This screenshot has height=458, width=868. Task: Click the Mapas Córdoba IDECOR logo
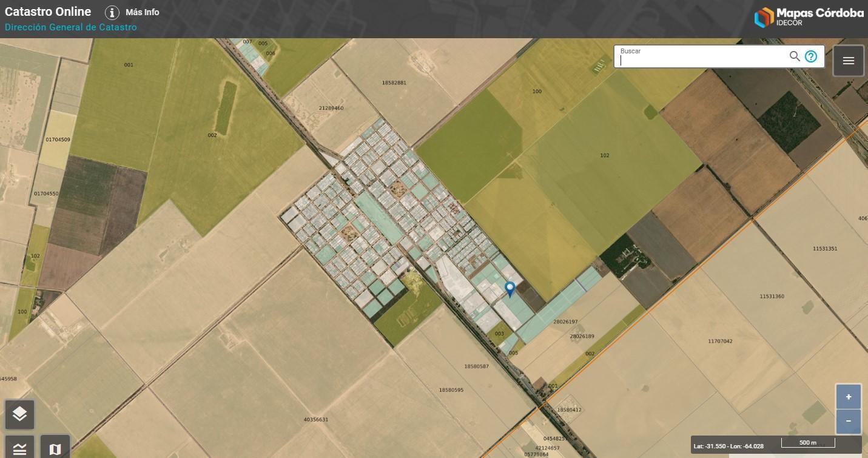809,16
